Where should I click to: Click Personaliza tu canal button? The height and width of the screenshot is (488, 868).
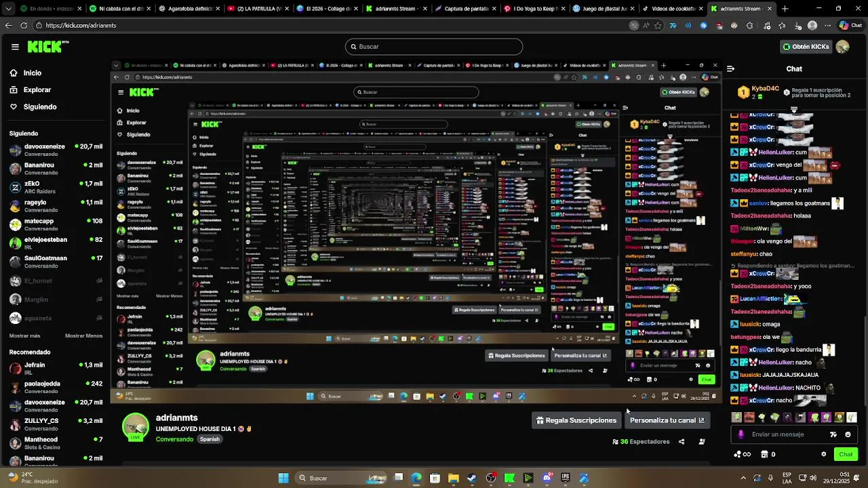coord(667,420)
